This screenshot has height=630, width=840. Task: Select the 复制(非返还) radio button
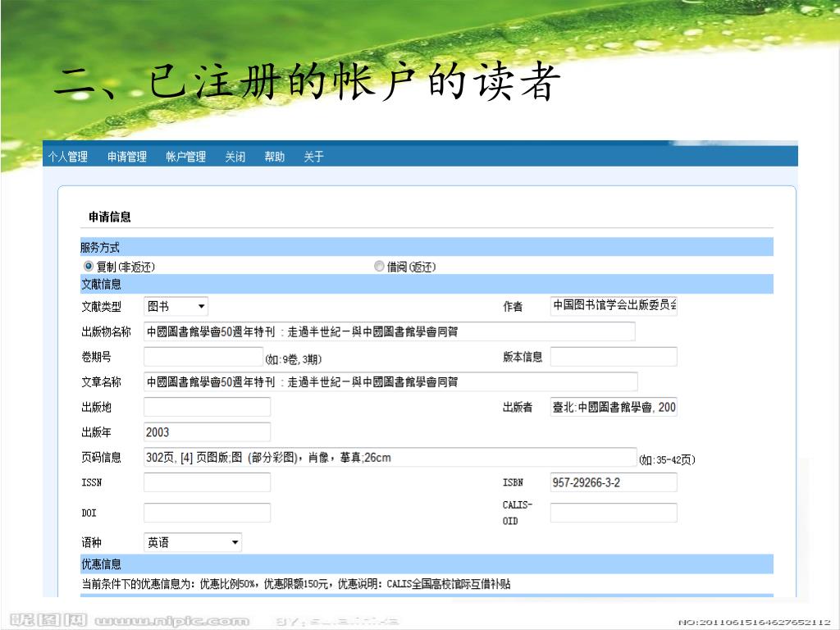[89, 267]
